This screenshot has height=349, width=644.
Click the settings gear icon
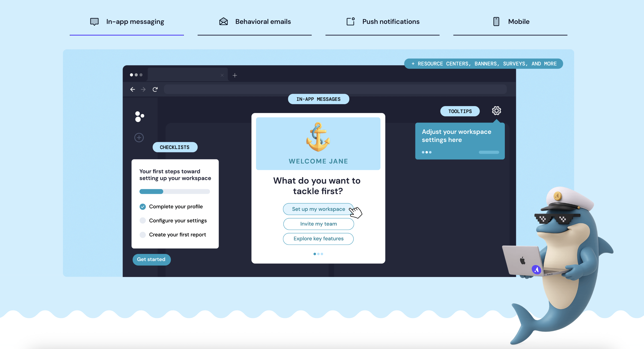pyautogui.click(x=496, y=111)
